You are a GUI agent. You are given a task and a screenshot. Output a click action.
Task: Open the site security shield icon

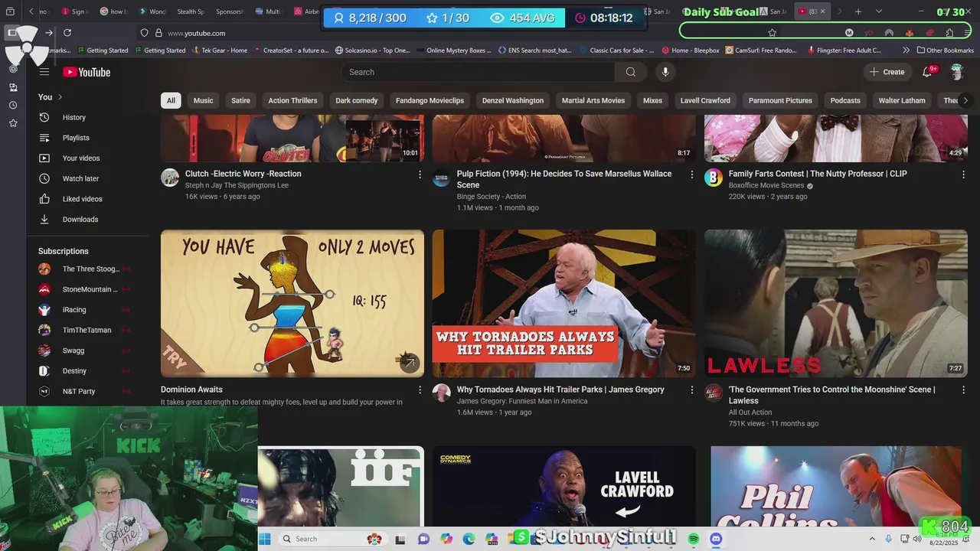pyautogui.click(x=144, y=33)
